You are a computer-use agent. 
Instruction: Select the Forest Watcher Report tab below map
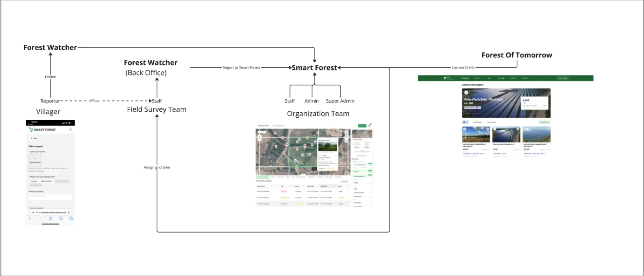click(x=263, y=177)
